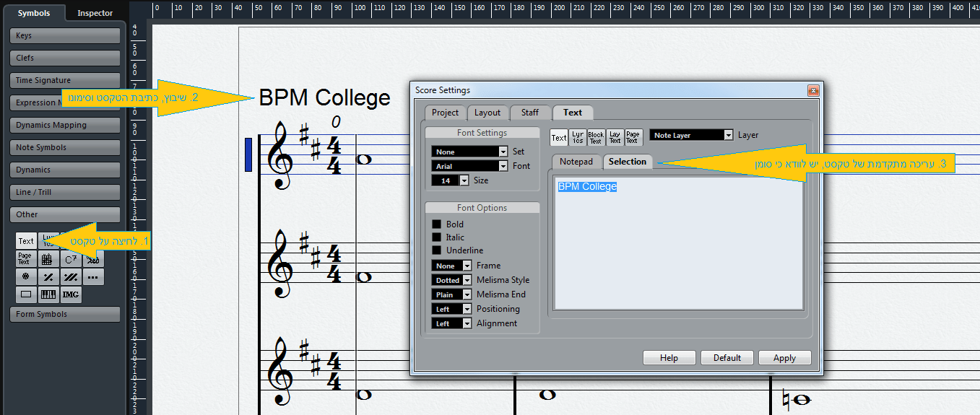Click the Default button
The width and height of the screenshot is (980, 415).
pos(727,358)
